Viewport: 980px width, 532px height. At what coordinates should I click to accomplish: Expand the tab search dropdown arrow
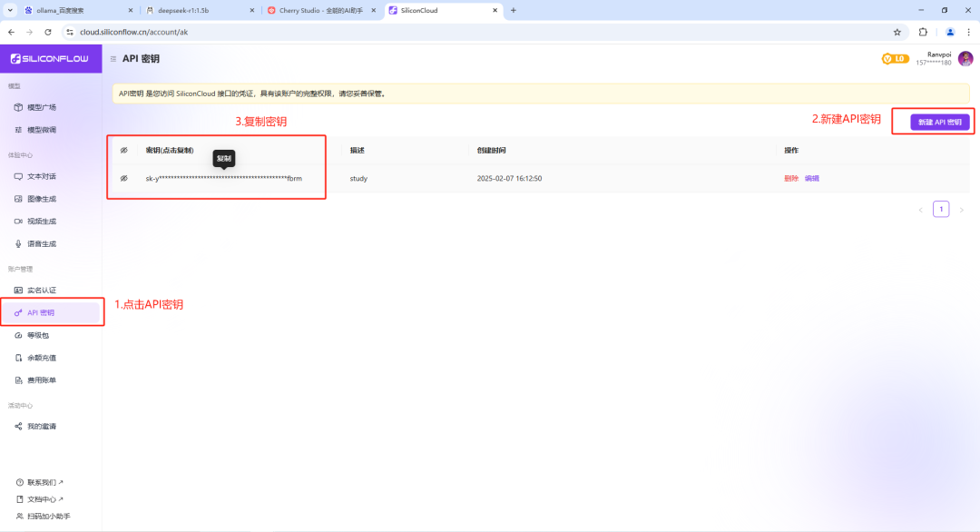coord(10,11)
